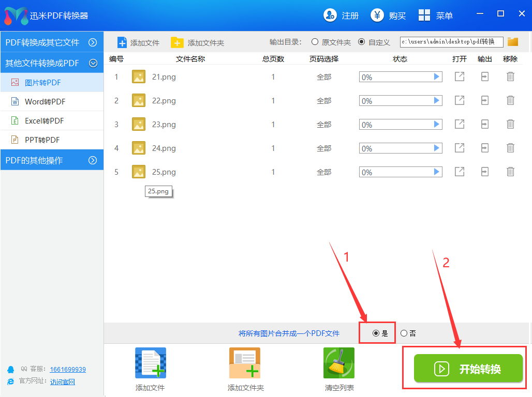Image resolution: width=532 pixels, height=397 pixels.
Task: Click the Clear List broom icon
Action: click(x=338, y=363)
